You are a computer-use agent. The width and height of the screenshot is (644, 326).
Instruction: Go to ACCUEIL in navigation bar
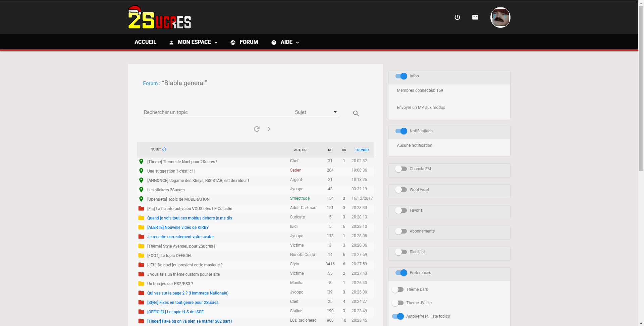click(x=145, y=42)
